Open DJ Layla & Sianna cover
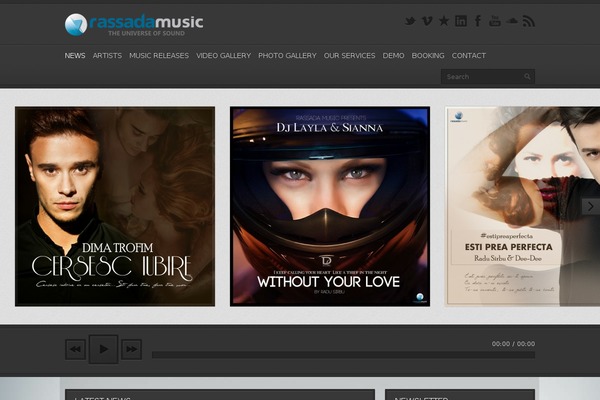Image resolution: width=600 pixels, height=400 pixels. pos(330,206)
